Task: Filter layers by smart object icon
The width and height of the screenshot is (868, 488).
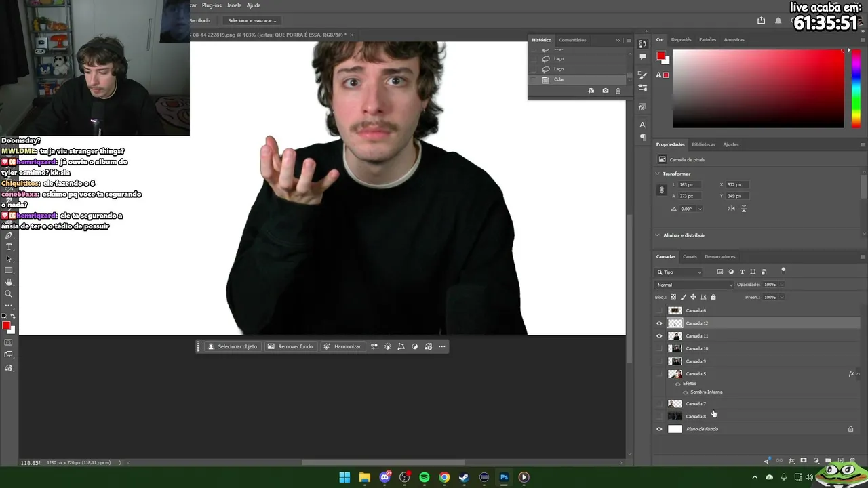Action: 764,272
